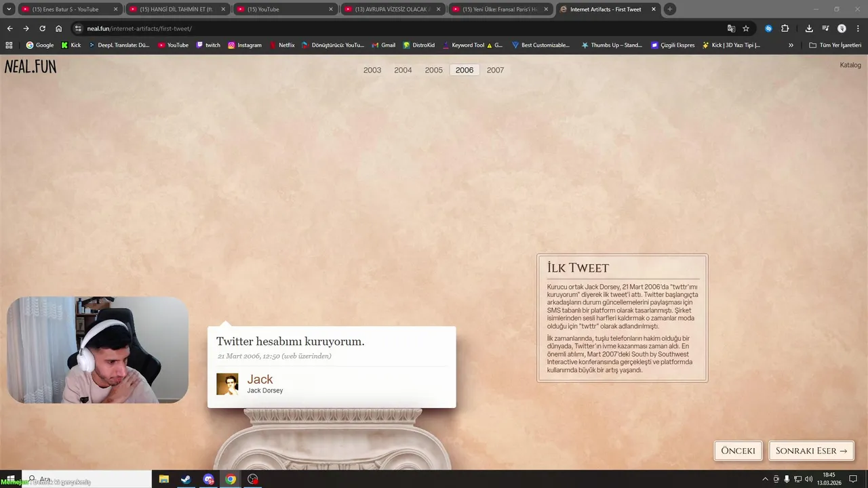
Task: Open the Chrome profile avatar
Action: pyautogui.click(x=842, y=28)
